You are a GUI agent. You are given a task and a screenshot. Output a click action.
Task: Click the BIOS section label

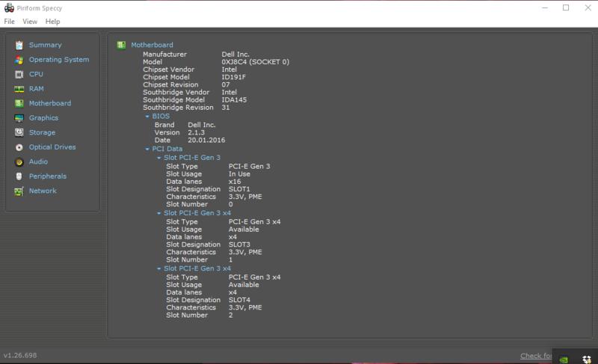pyautogui.click(x=161, y=117)
